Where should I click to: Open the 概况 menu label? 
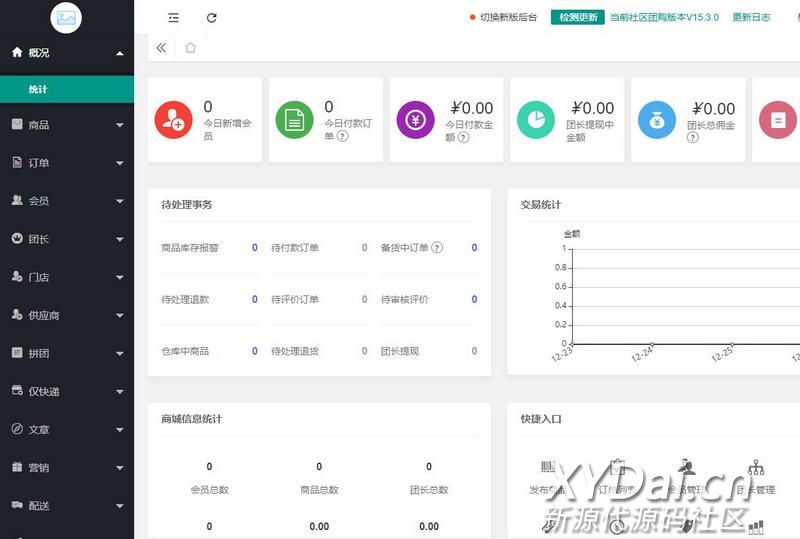click(x=39, y=53)
